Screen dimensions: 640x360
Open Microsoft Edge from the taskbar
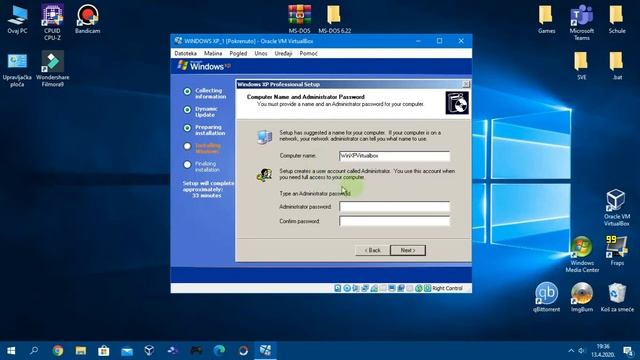tap(220, 351)
